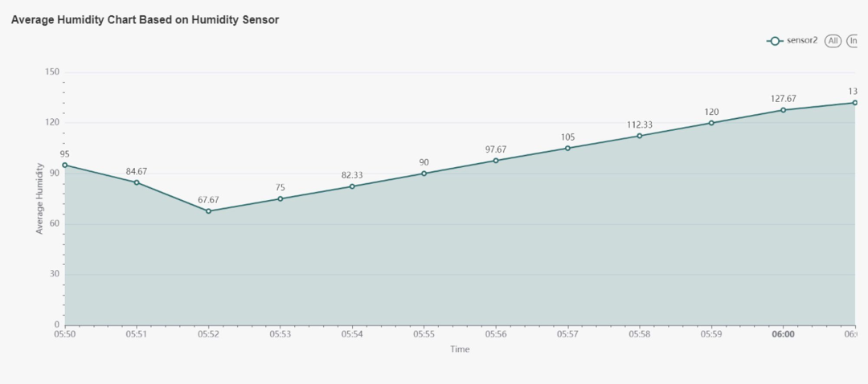Click the chart title about Humidity Sensor
Screen dimensions: 868x384
pyautogui.click(x=145, y=20)
